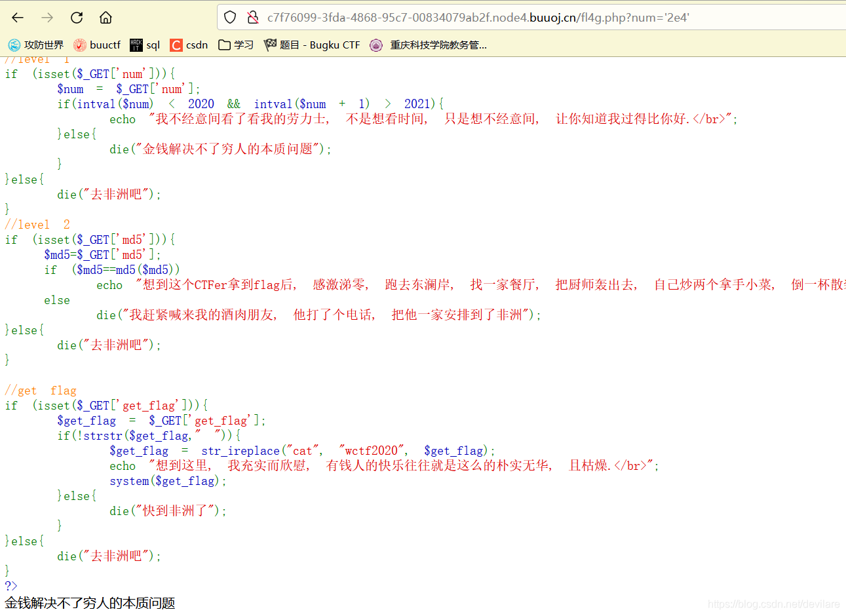Click the echo "想到这个CTFer拿到flag后" line
846x616 pixels.
coord(471,284)
